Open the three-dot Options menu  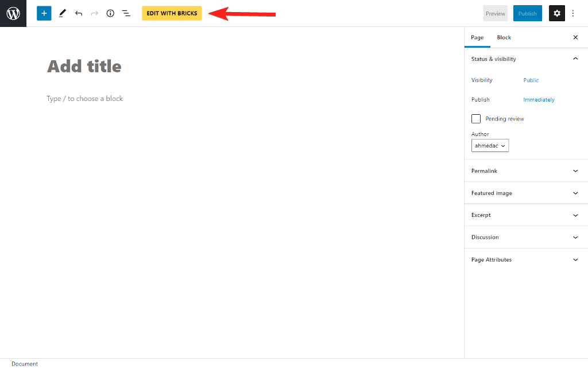(572, 13)
